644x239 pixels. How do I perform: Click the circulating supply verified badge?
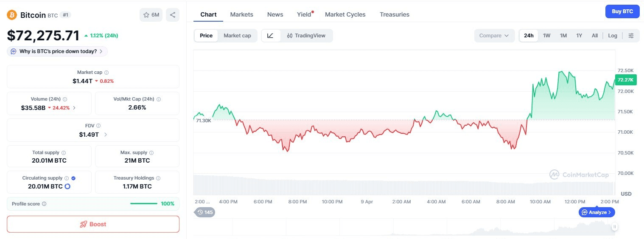pyautogui.click(x=73, y=178)
